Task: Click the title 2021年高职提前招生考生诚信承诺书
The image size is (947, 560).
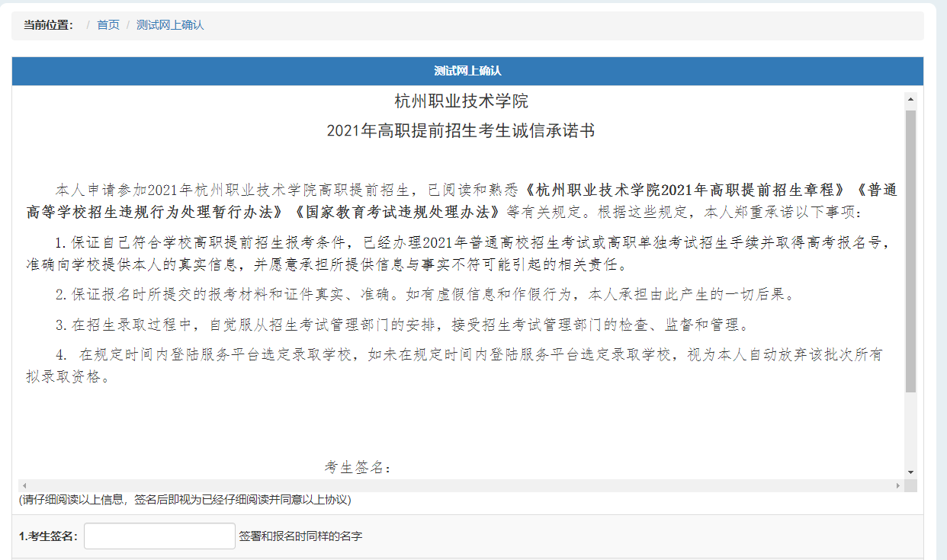Action: pyautogui.click(x=461, y=131)
